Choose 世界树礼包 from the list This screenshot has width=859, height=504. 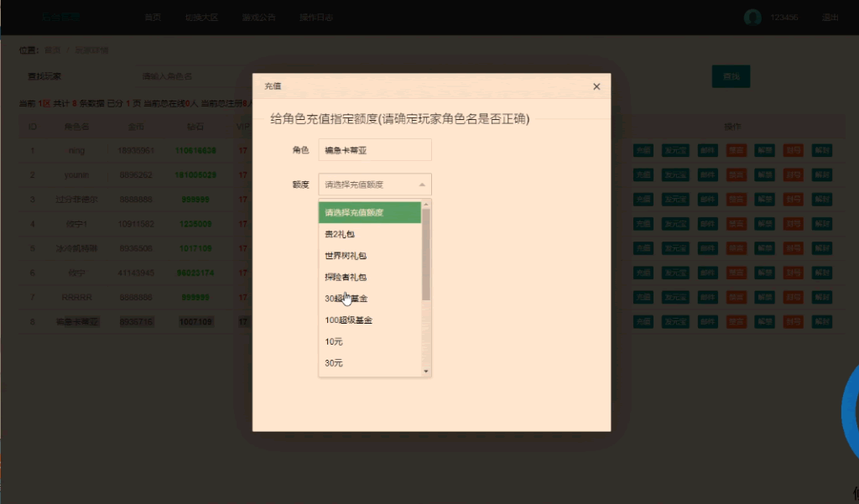(x=369, y=256)
